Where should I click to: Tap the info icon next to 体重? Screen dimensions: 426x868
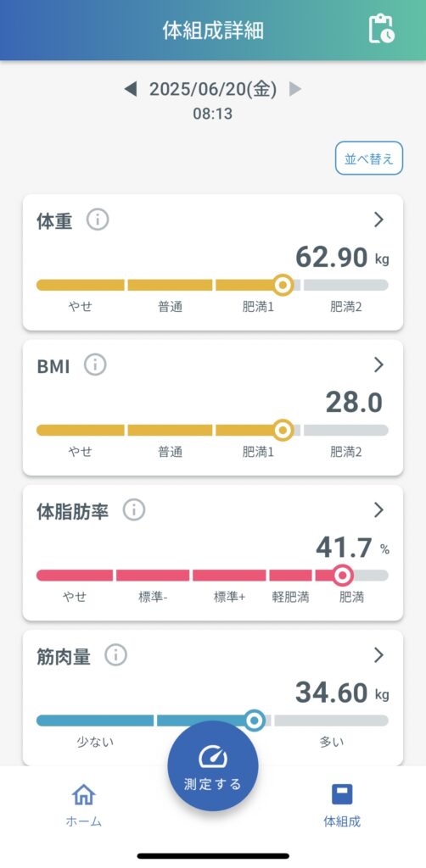[98, 220]
